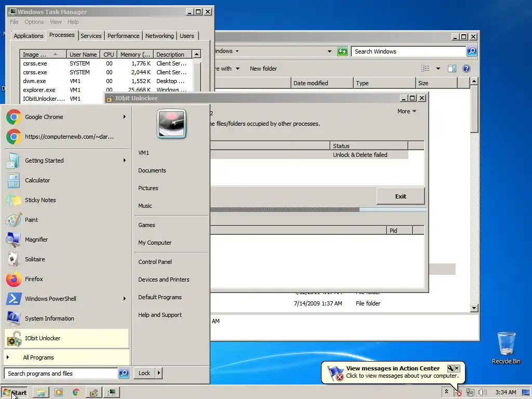
Task: Click the user account picture
Action: [x=171, y=124]
